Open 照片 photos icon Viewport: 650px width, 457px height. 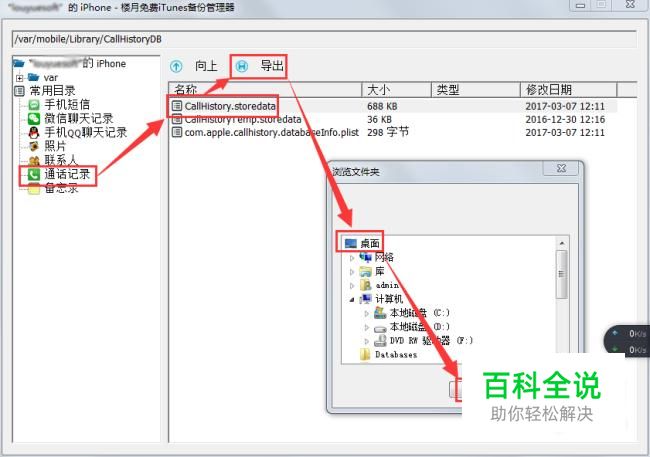(34, 146)
